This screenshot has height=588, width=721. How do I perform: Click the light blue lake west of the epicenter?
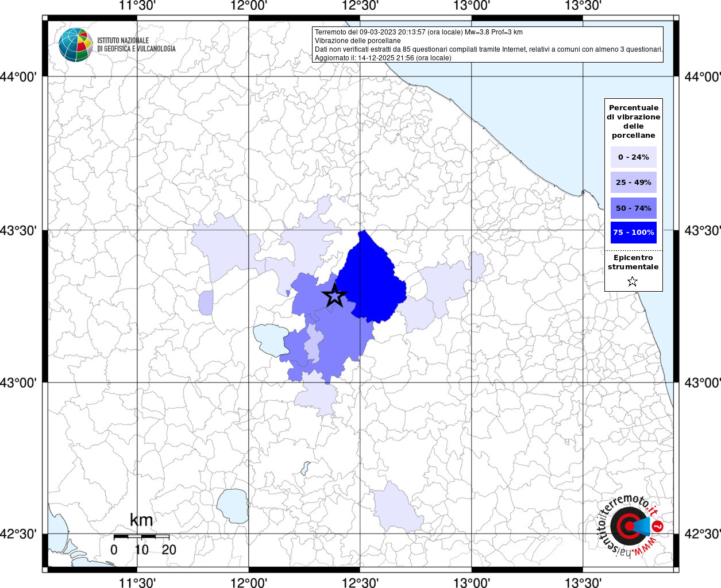point(272,339)
